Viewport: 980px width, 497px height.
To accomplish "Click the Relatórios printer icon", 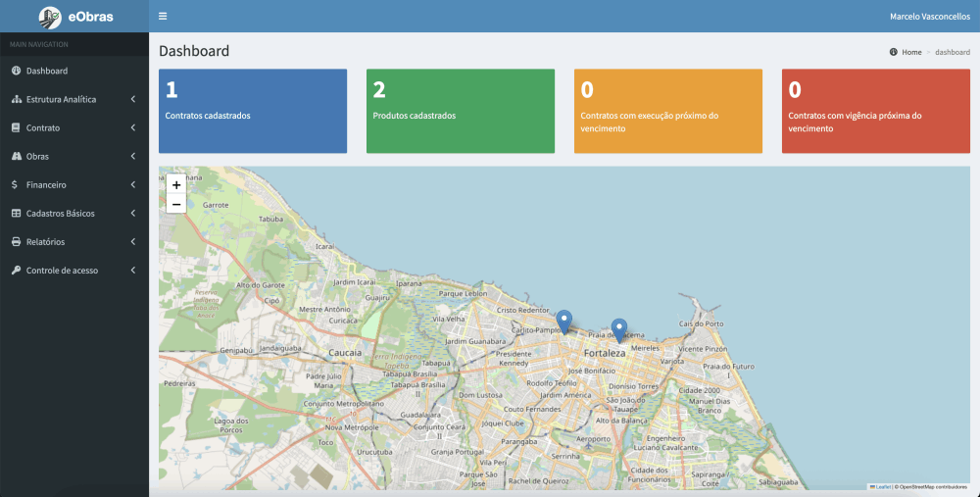I will 16,241.
